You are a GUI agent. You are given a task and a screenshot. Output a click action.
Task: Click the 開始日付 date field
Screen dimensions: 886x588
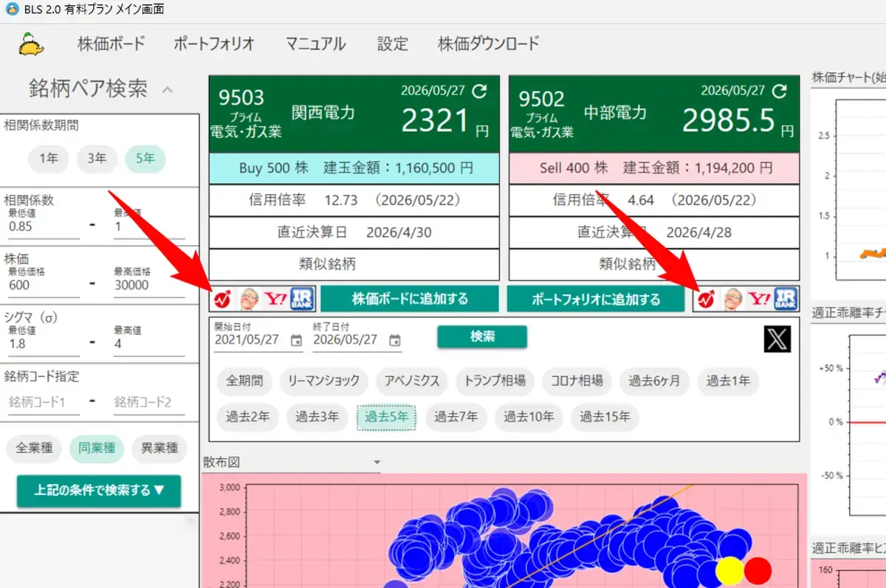(259, 339)
